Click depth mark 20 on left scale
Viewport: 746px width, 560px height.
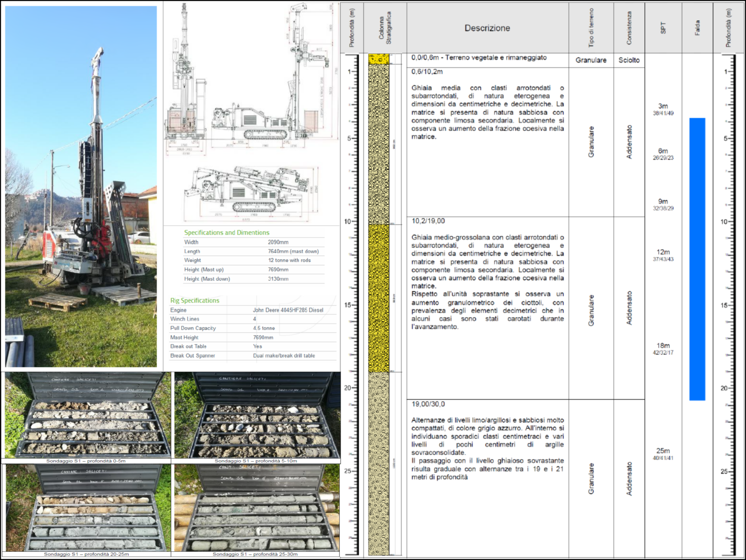pyautogui.click(x=347, y=388)
